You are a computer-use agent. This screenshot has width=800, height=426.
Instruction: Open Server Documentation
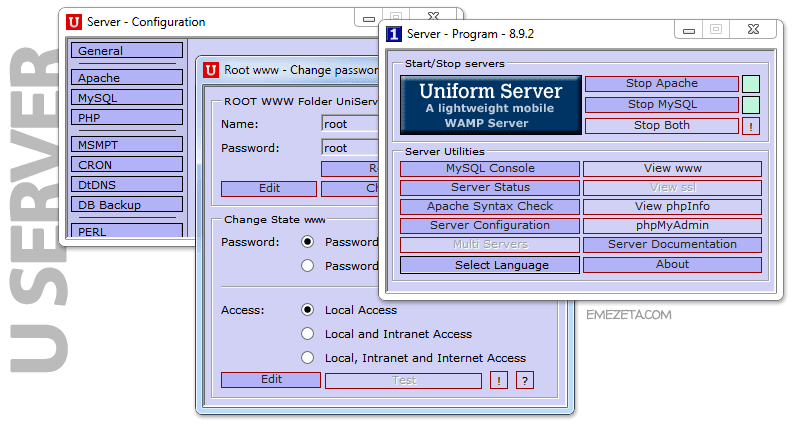[x=672, y=245]
